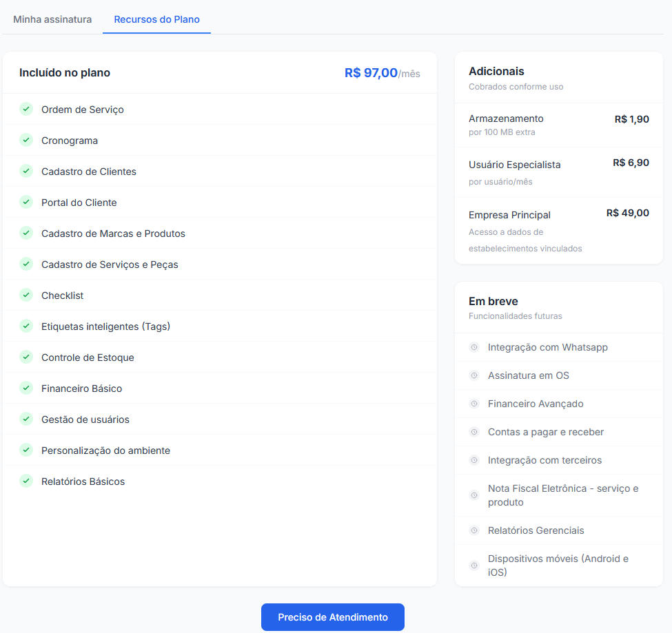Click the Cobrados conforme uso subtitle

(x=516, y=87)
